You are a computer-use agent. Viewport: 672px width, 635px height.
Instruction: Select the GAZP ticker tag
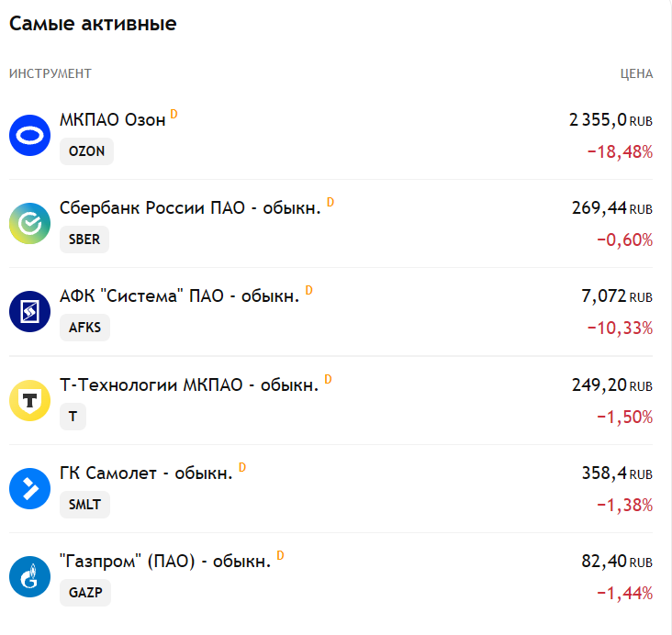[85, 593]
